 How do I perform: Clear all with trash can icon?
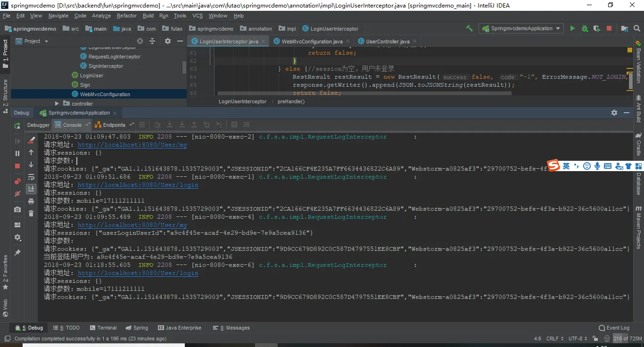coord(31,214)
